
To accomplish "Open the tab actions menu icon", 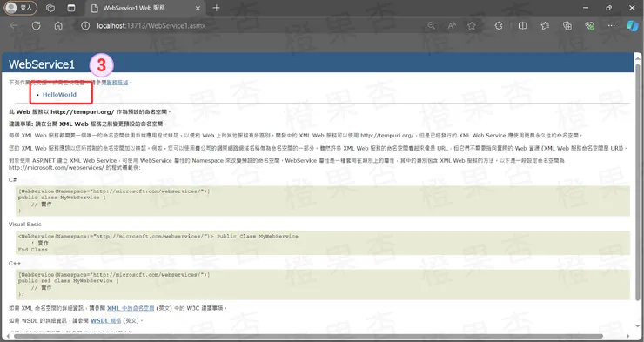I will click(71, 8).
